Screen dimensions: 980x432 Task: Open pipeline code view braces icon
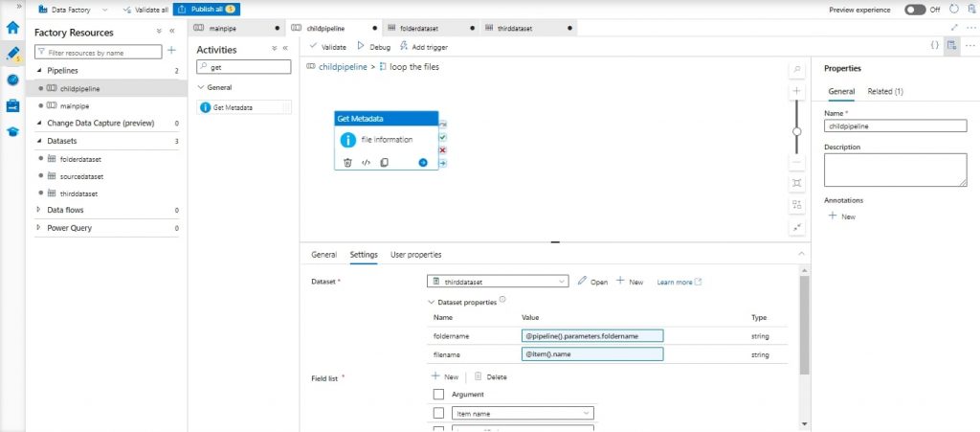[934, 45]
